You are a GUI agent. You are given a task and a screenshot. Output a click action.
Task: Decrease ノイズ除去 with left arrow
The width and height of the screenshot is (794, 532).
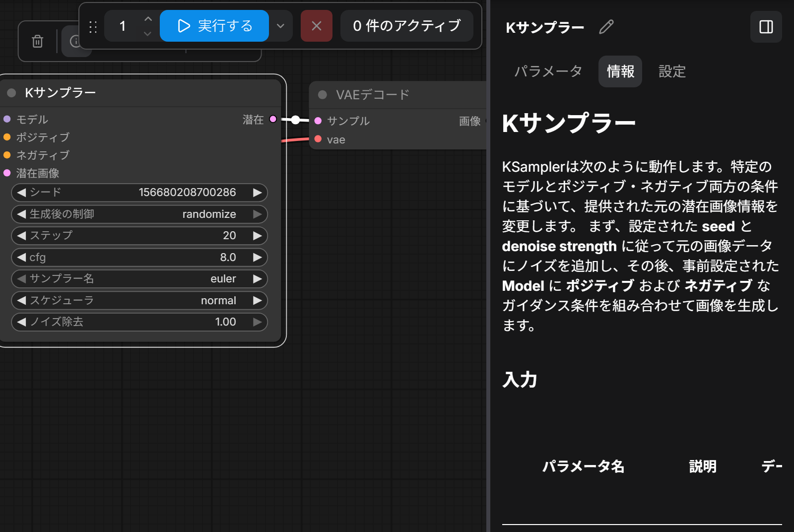click(x=21, y=322)
